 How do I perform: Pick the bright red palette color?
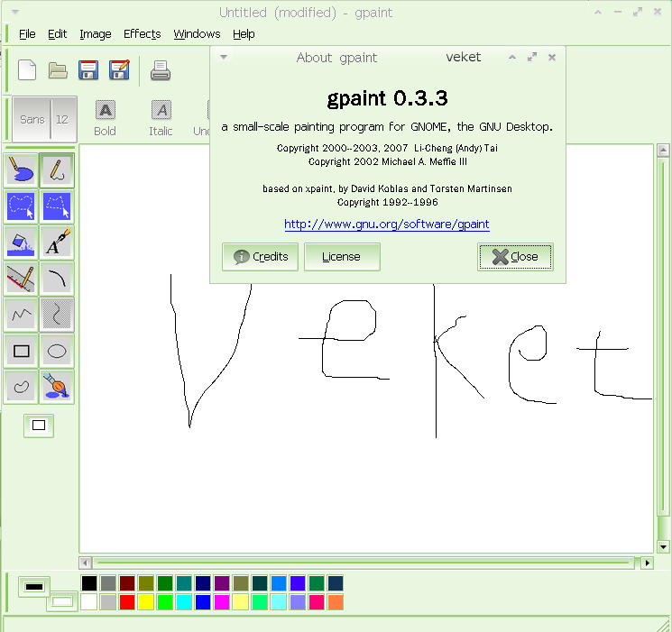pyautogui.click(x=127, y=602)
